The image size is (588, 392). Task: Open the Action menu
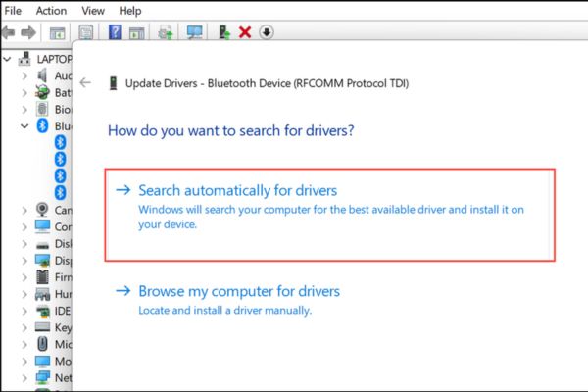point(51,11)
